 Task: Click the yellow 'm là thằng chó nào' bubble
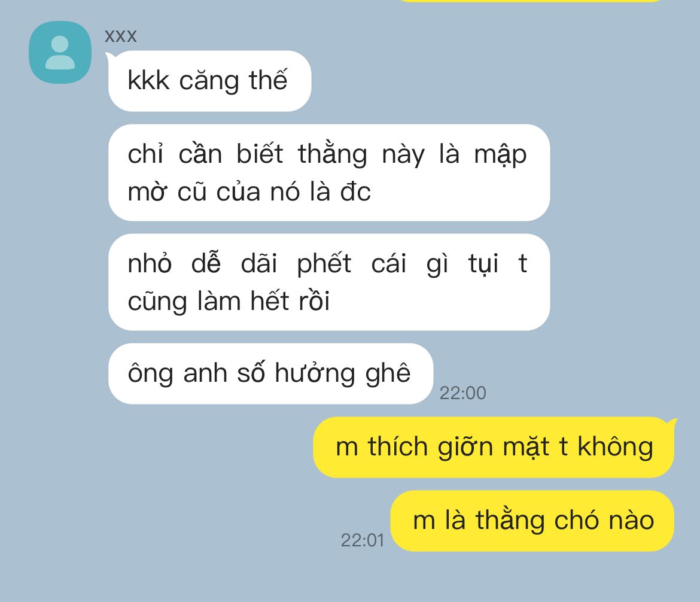[532, 521]
